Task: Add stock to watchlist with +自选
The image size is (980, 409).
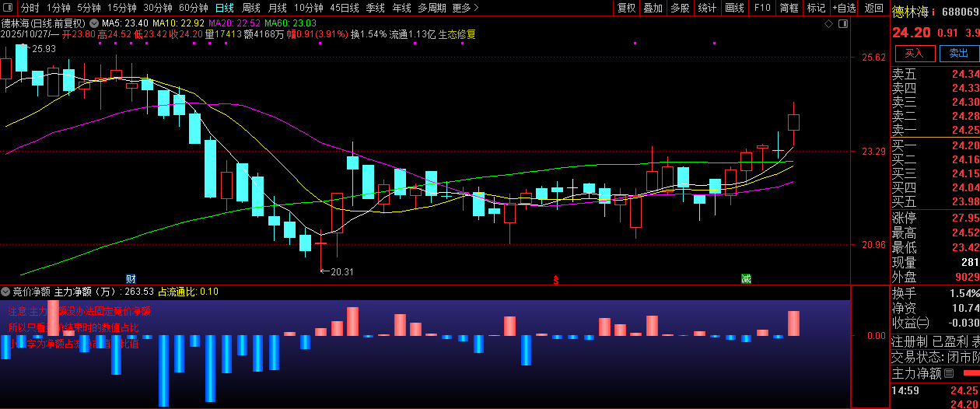Action: point(844,8)
